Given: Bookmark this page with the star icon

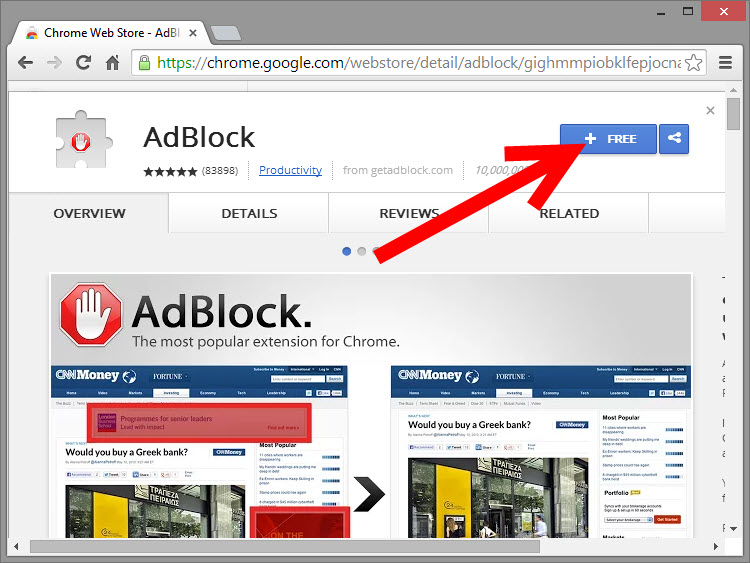Looking at the screenshot, I should pyautogui.click(x=694, y=63).
